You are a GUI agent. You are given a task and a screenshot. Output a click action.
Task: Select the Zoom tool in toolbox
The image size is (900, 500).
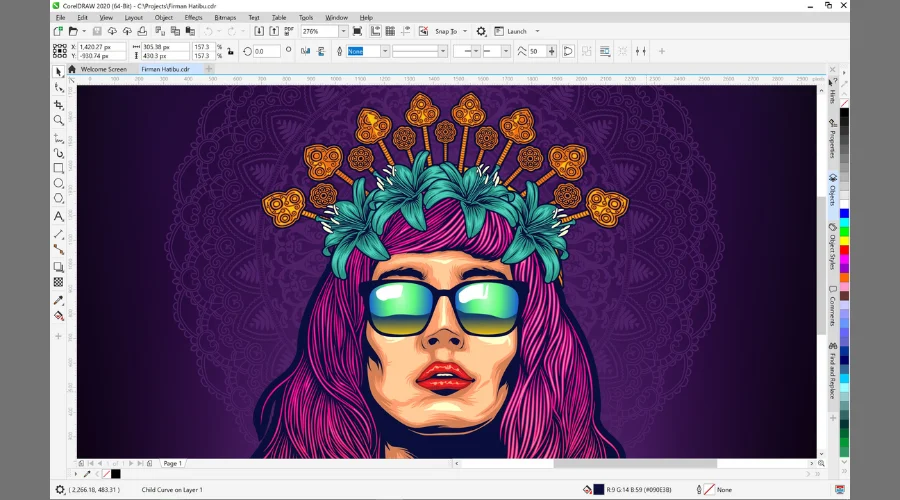pyautogui.click(x=59, y=120)
